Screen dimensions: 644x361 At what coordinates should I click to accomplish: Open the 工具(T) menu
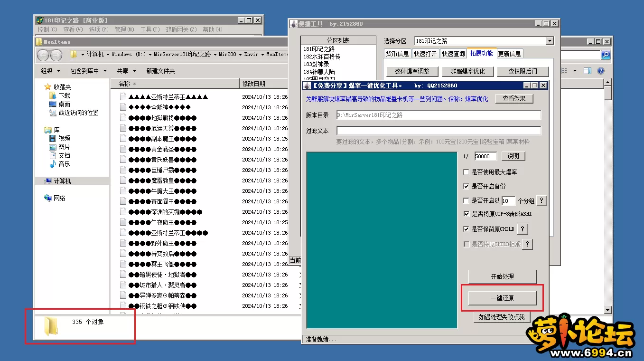150,29
